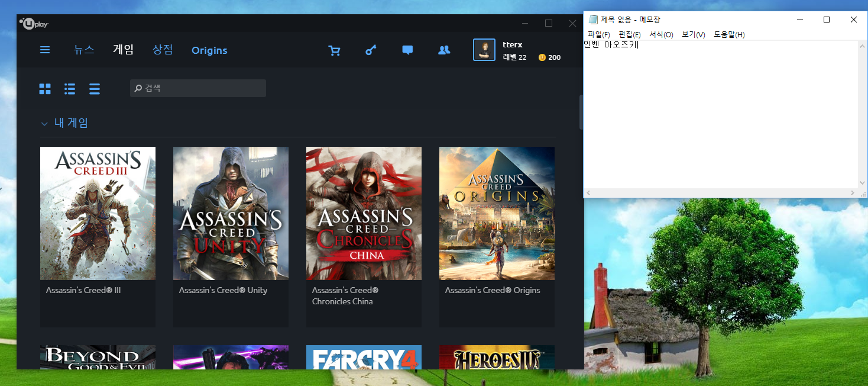This screenshot has width=868, height=386.
Task: Open Assassin's Creed Chronicles China cover
Action: pos(364,213)
